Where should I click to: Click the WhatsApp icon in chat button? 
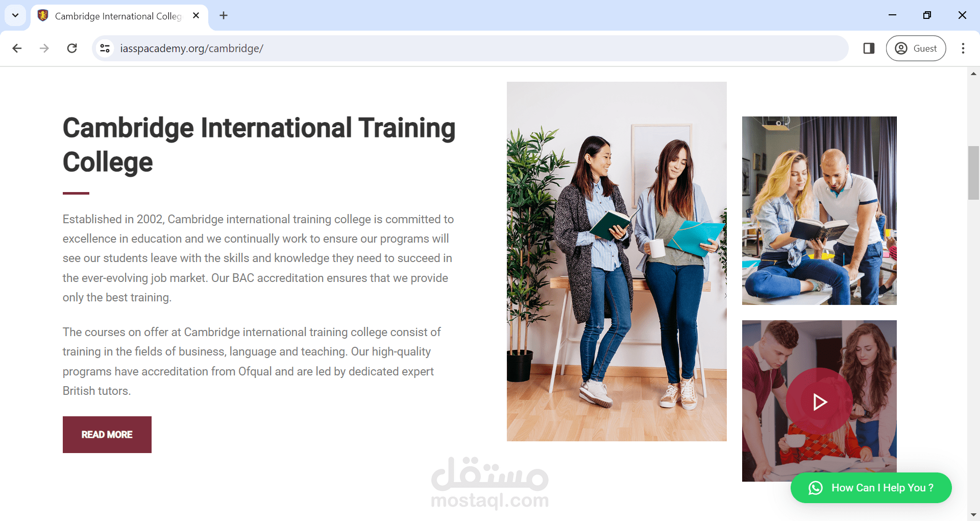click(x=815, y=488)
